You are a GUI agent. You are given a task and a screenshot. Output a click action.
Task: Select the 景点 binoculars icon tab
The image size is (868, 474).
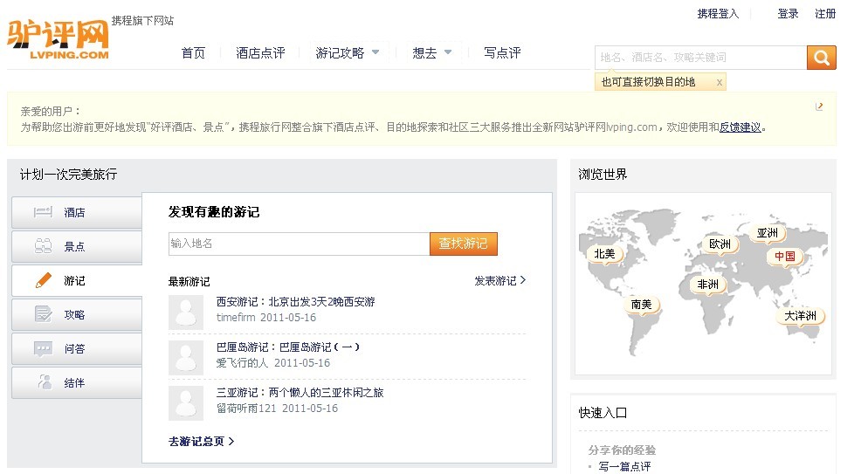coord(75,247)
